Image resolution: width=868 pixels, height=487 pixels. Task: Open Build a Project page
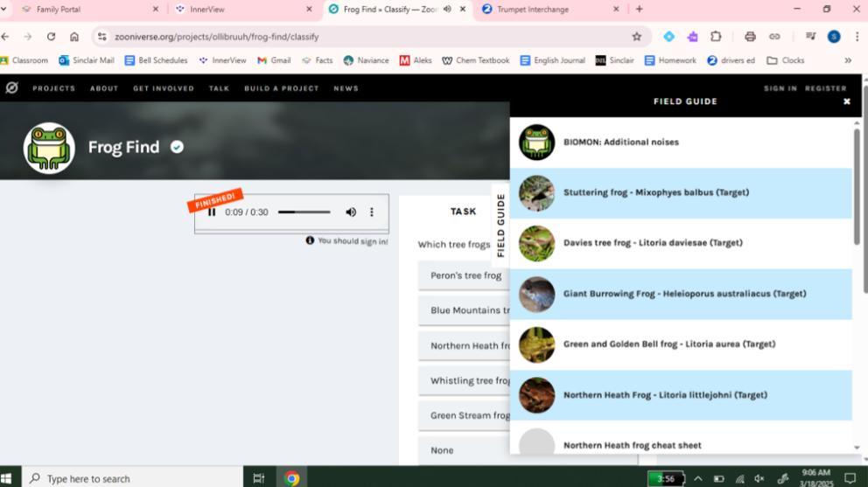point(281,88)
